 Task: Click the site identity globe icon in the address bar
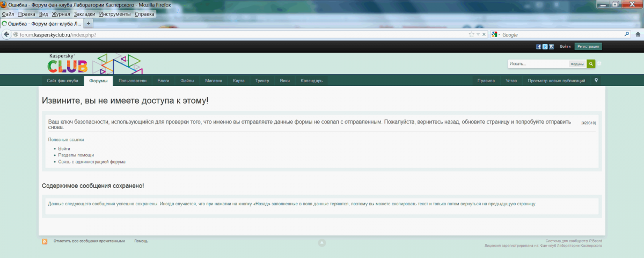(x=16, y=34)
